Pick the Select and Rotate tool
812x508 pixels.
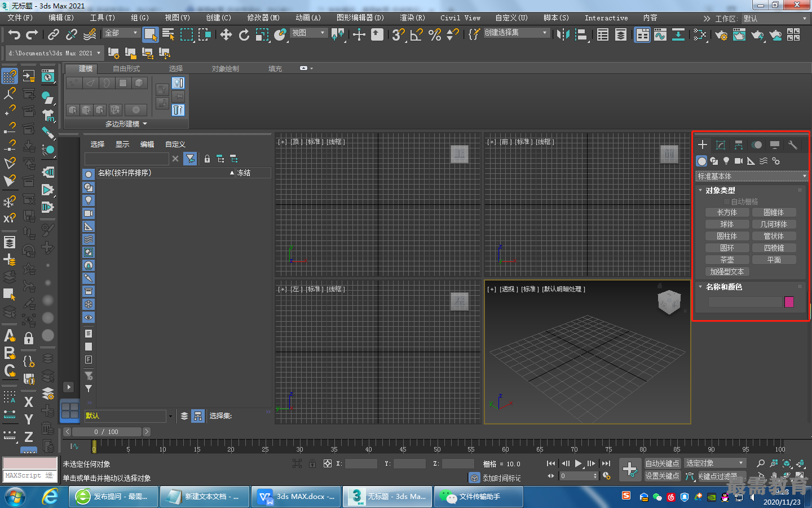point(244,35)
